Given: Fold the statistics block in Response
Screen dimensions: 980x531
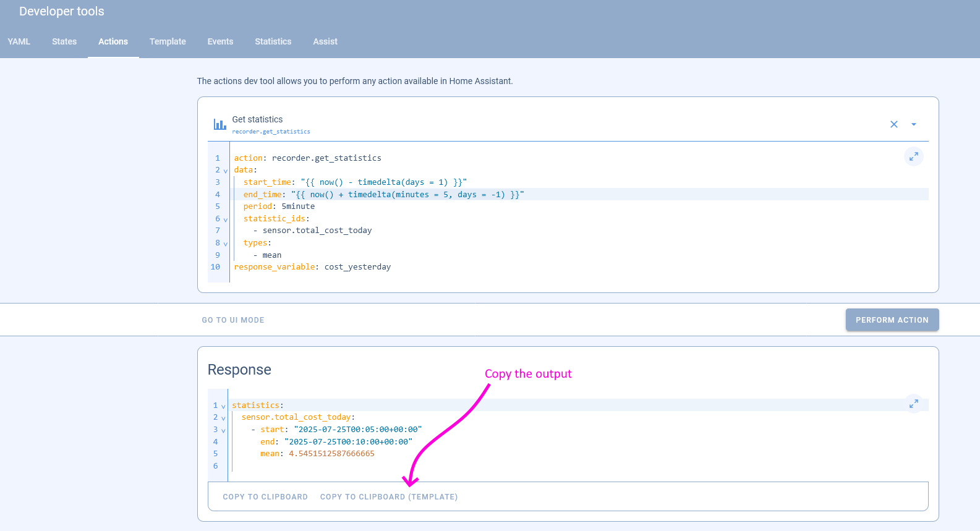Looking at the screenshot, I should (x=223, y=406).
